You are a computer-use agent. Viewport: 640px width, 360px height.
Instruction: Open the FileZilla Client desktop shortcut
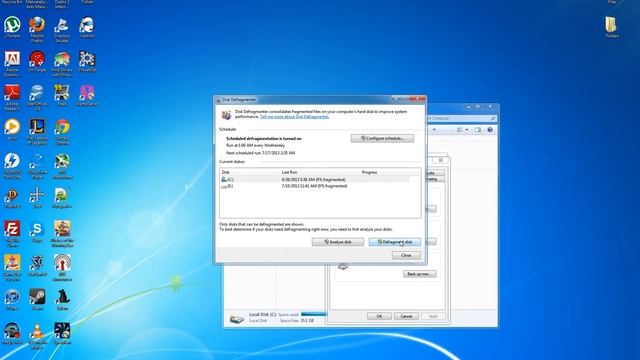click(x=12, y=234)
